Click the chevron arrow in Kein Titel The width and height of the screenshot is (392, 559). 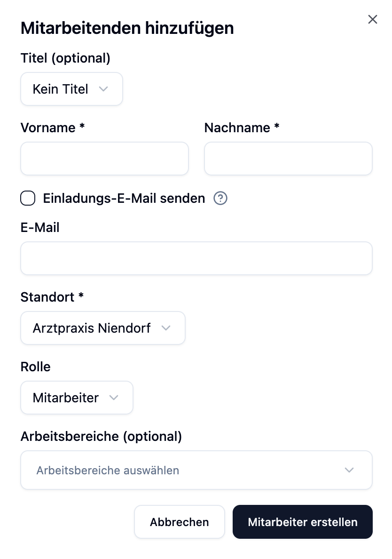104,89
